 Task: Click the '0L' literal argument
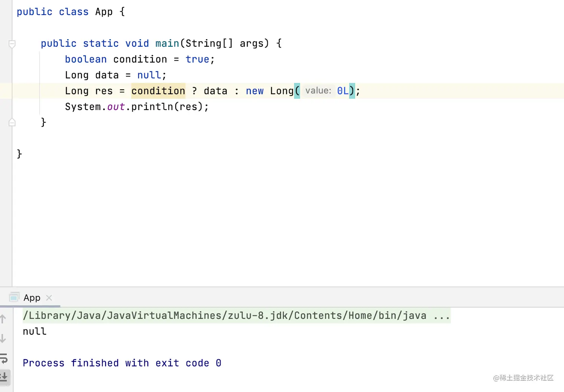[x=343, y=91]
